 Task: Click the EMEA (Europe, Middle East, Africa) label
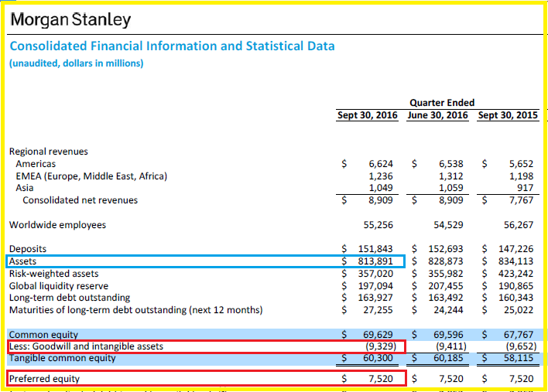91,176
